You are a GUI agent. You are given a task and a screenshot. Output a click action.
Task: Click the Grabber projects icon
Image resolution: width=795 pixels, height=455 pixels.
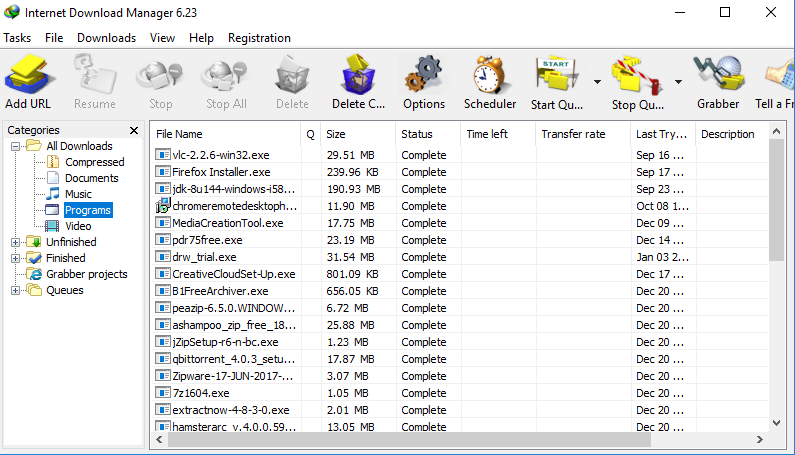pos(34,274)
